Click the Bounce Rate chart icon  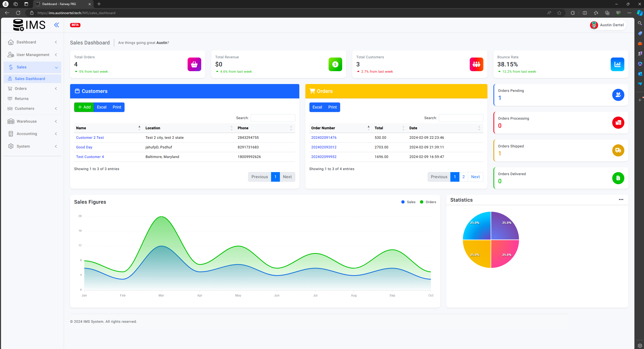(617, 64)
